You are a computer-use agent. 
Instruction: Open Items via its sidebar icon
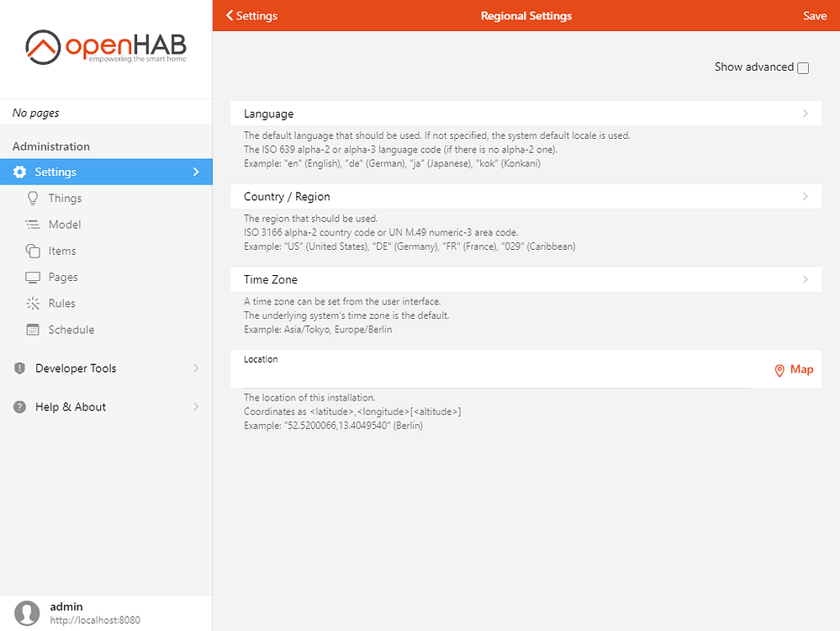[x=32, y=251]
